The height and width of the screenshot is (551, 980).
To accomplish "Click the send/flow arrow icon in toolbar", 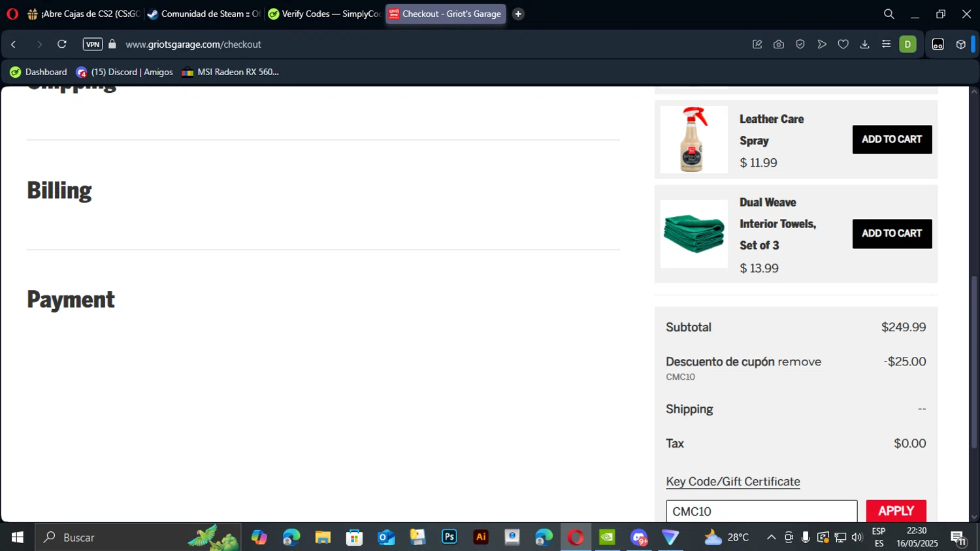I will pos(822,44).
